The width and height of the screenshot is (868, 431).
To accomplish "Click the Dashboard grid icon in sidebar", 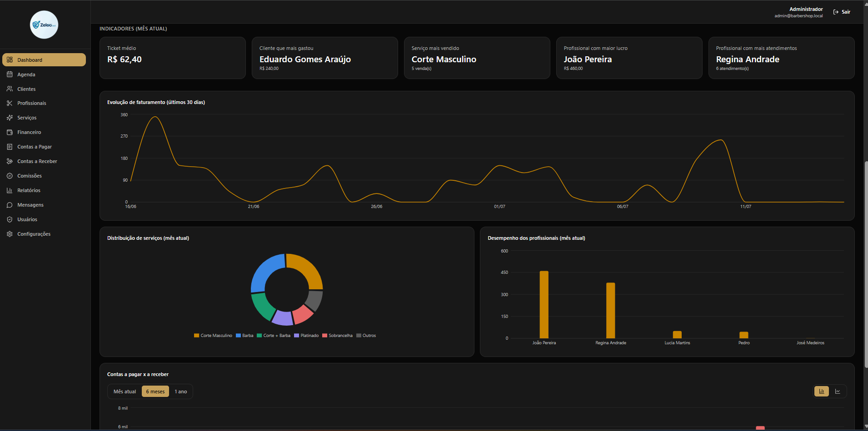I will click(x=10, y=60).
